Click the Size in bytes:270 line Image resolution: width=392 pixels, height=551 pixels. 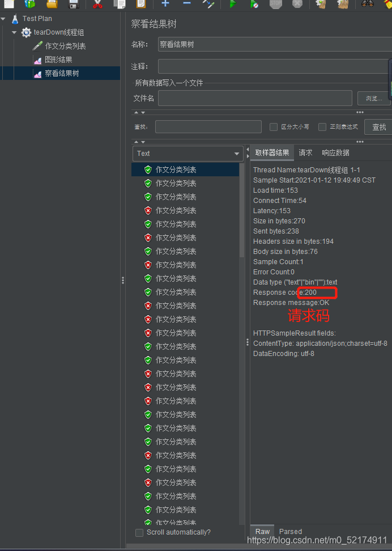279,221
